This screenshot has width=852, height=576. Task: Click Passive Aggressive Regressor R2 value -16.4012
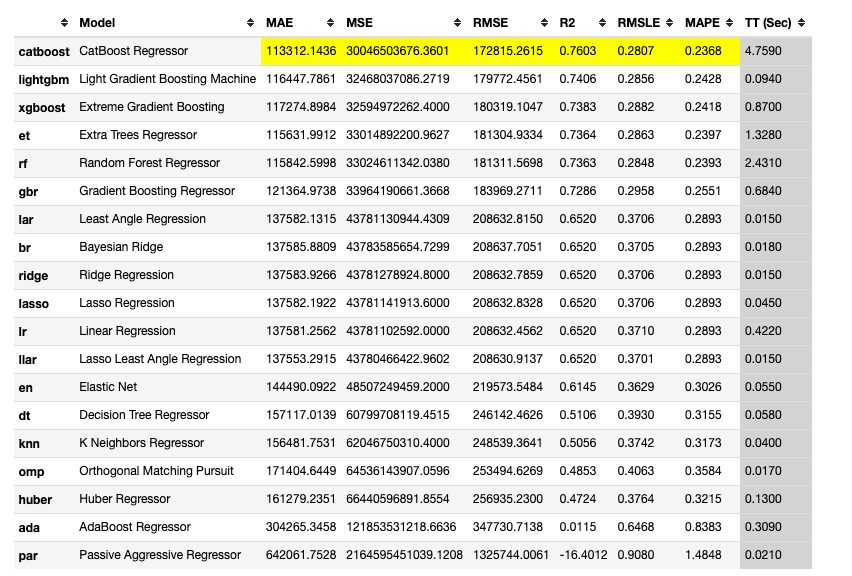tap(583, 555)
